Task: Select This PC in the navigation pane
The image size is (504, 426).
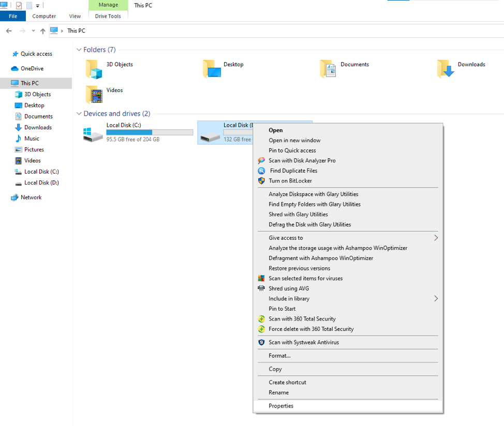Action: click(36, 83)
